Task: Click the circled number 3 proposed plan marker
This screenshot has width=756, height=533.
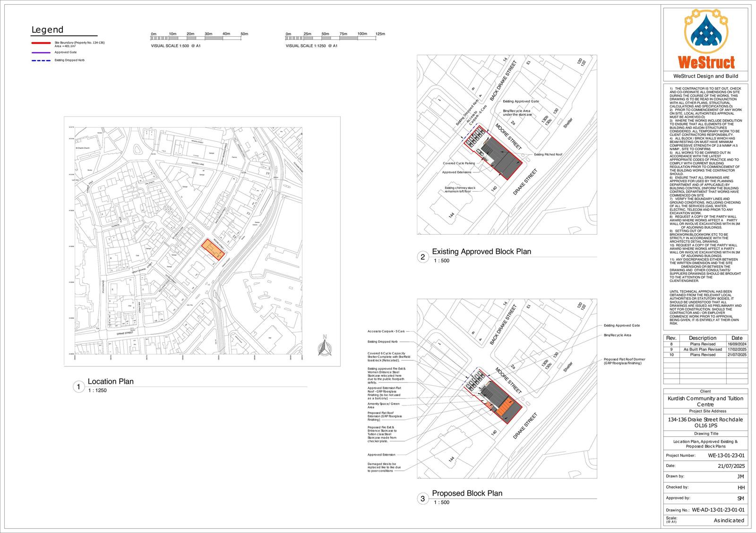Action: [x=422, y=498]
